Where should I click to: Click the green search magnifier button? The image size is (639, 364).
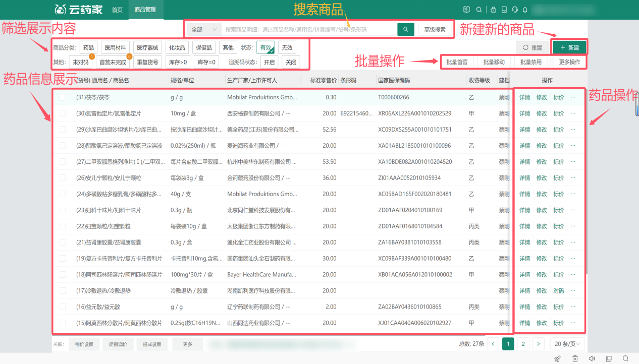[406, 30]
